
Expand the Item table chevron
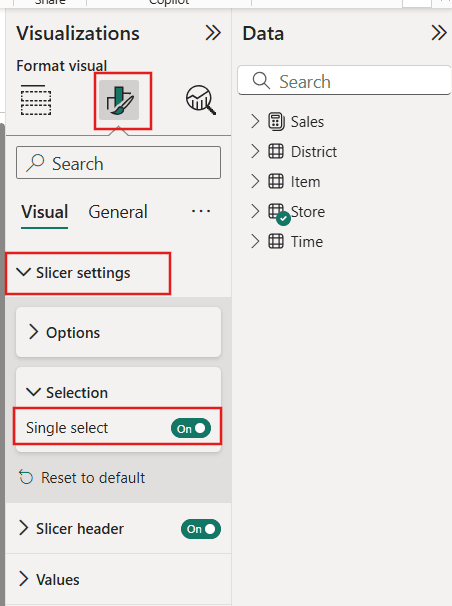coord(255,181)
